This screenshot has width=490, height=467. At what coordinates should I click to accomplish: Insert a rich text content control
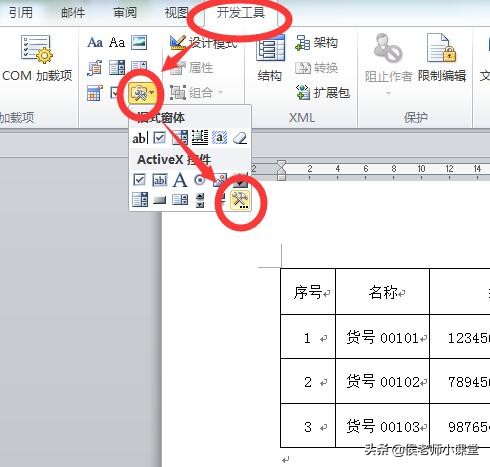pos(95,42)
